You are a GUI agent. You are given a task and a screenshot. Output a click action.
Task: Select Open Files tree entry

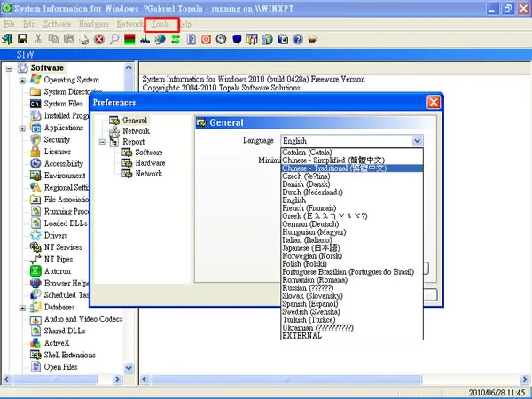pos(60,367)
